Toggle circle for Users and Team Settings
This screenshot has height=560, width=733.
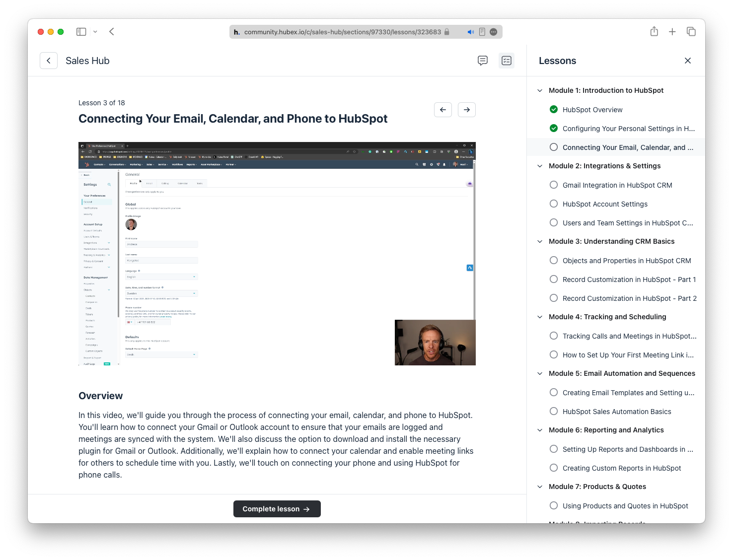tap(554, 222)
